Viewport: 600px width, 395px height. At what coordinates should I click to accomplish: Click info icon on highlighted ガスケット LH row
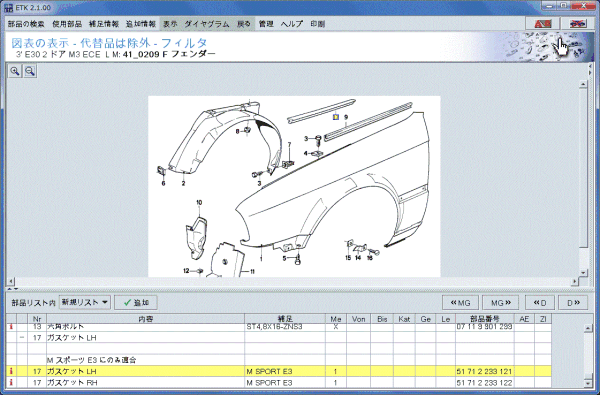pyautogui.click(x=11, y=371)
